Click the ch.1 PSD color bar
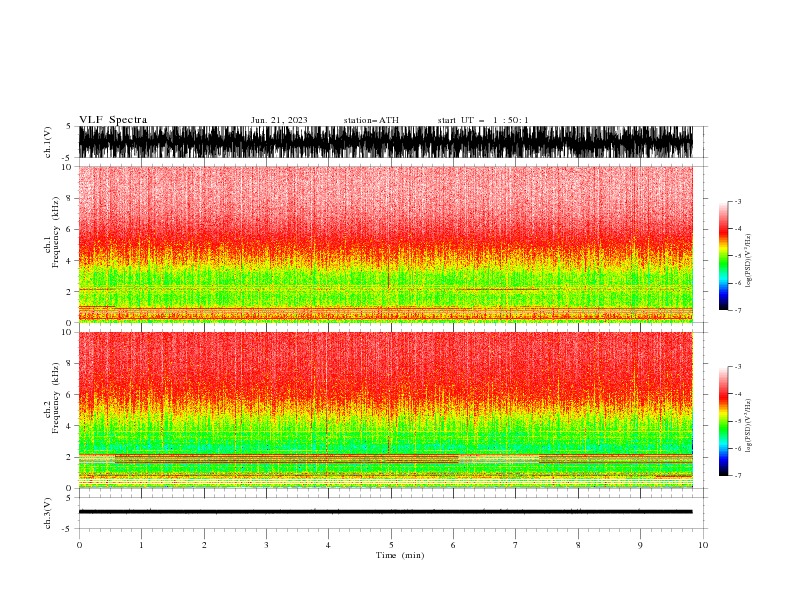The width and height of the screenshot is (792, 612). [x=723, y=255]
